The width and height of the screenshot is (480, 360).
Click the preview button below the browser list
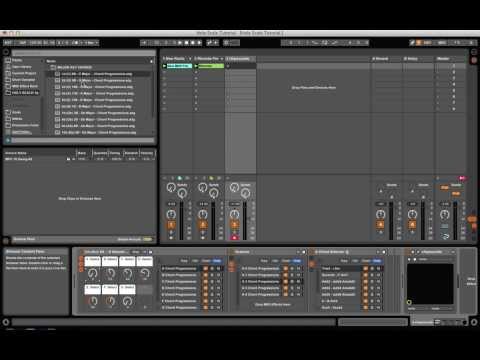[8, 140]
